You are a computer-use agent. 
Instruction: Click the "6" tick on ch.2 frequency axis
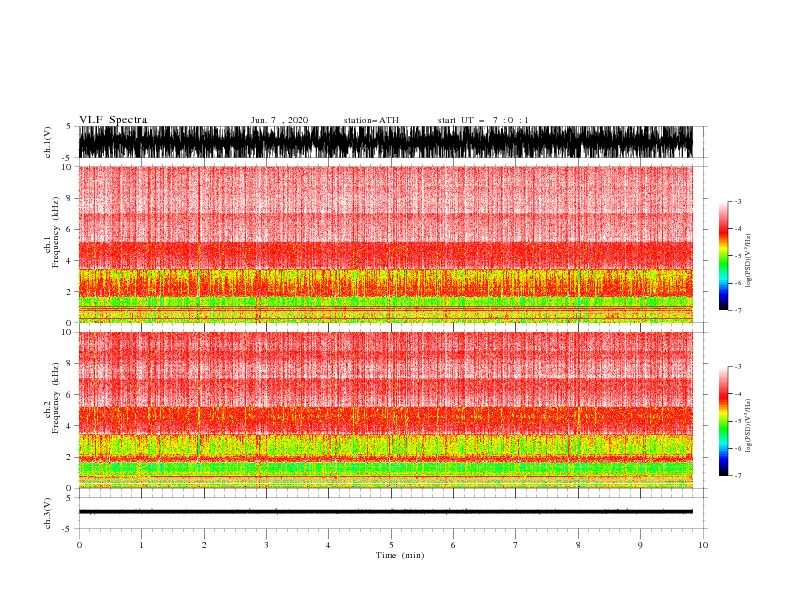click(x=68, y=395)
